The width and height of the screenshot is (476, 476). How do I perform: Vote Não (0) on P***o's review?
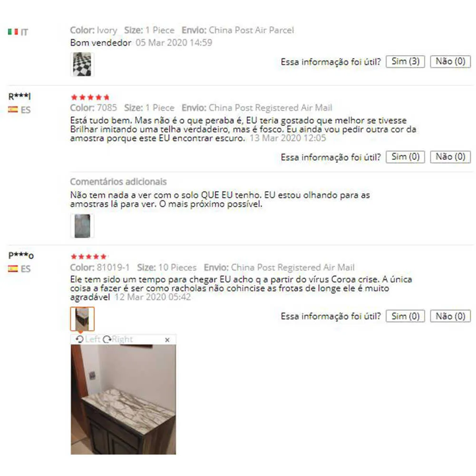pyautogui.click(x=450, y=316)
